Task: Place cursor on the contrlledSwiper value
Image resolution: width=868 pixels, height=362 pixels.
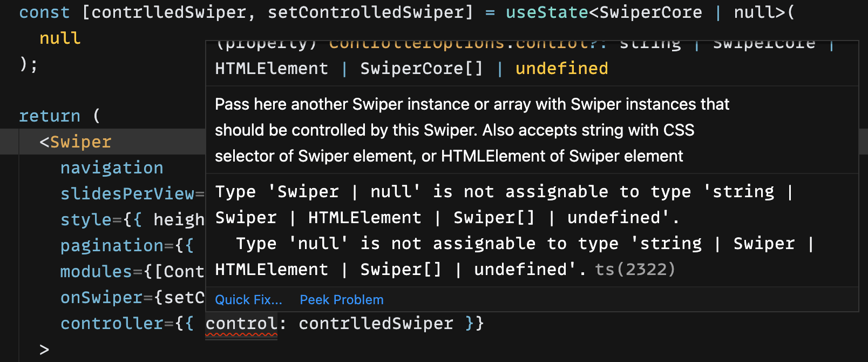Action: [376, 324]
